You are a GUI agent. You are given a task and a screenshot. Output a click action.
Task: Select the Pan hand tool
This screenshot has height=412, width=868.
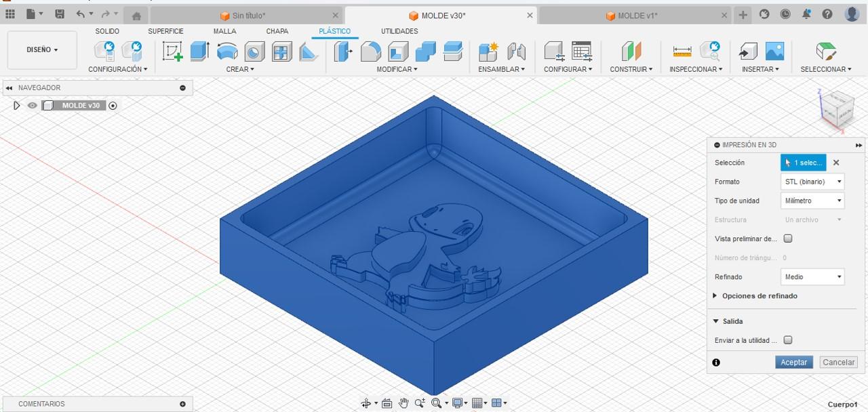click(403, 403)
